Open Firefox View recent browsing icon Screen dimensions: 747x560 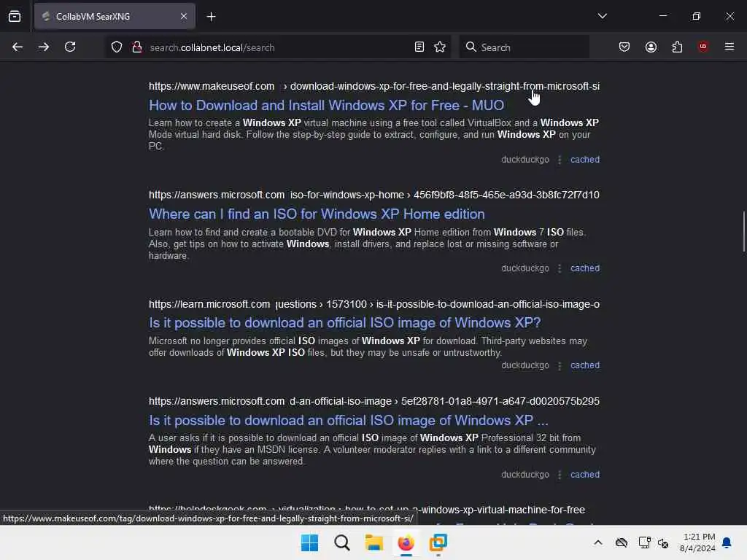click(15, 17)
